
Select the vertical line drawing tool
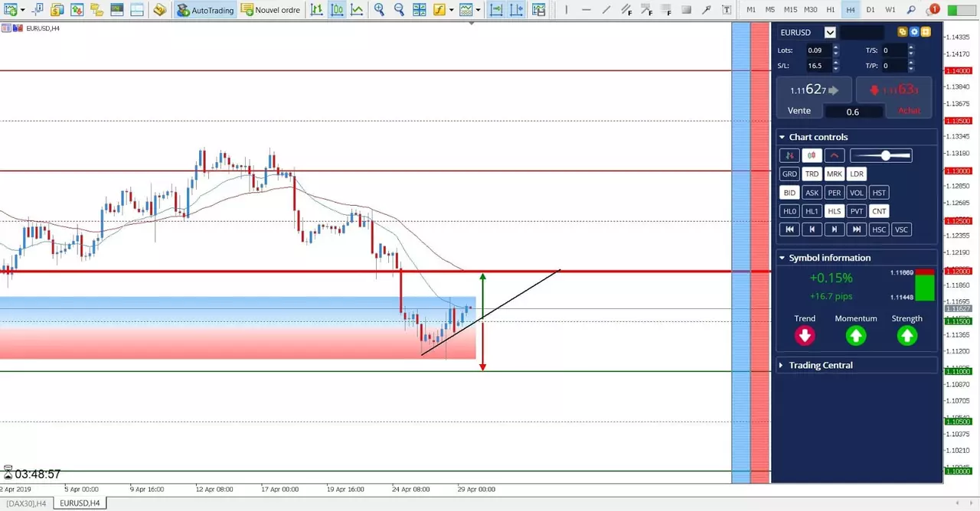point(567,10)
